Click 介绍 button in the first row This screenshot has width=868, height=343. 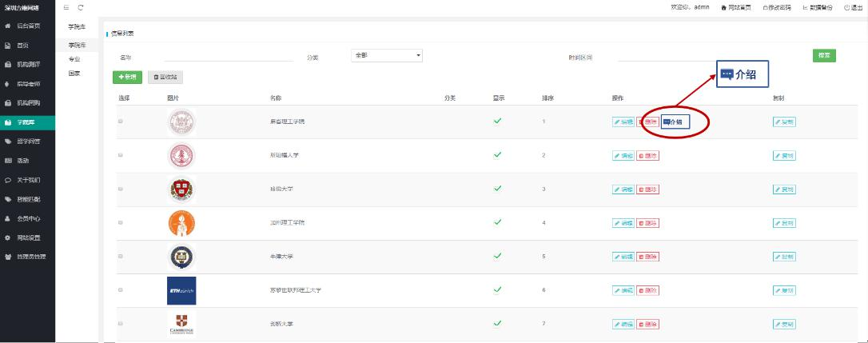(673, 122)
